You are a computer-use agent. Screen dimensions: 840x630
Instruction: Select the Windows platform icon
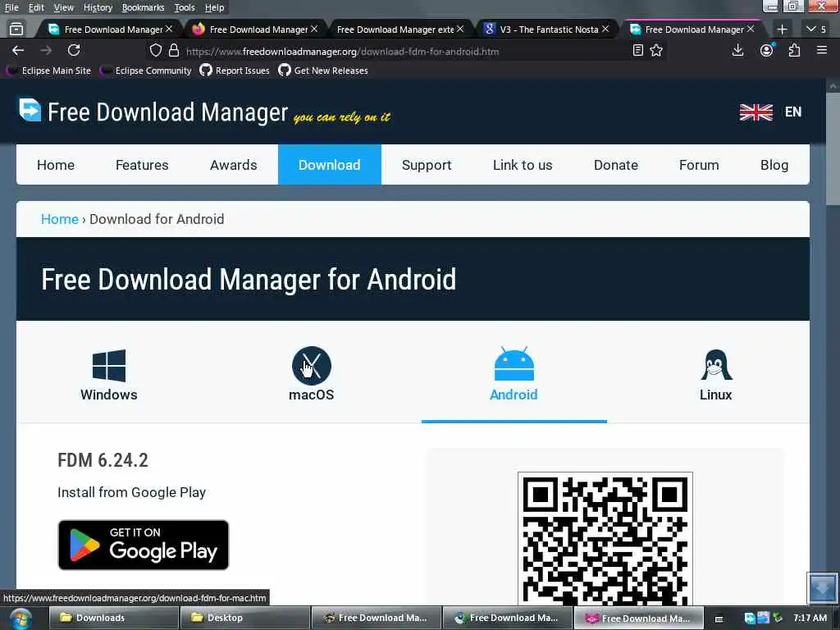(109, 365)
